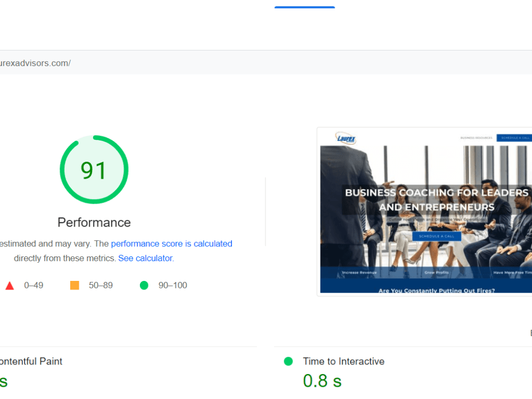Click the orange square 50–89 legend icon

[x=74, y=285]
